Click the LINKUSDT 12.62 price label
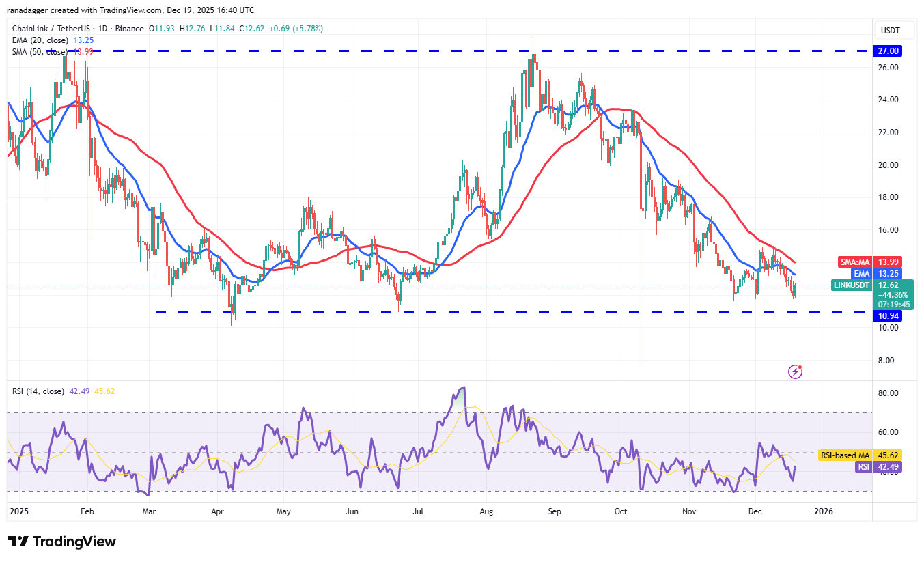Image resolution: width=924 pixels, height=562 pixels. pyautogui.click(x=850, y=285)
